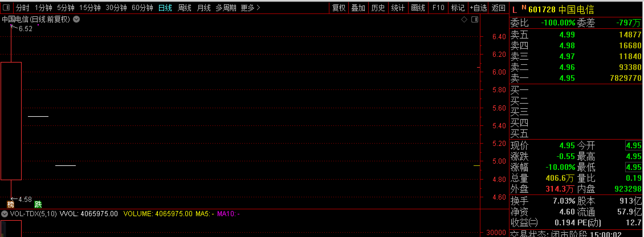Click the 涨幅 percent value -10.00%

pyautogui.click(x=561, y=167)
